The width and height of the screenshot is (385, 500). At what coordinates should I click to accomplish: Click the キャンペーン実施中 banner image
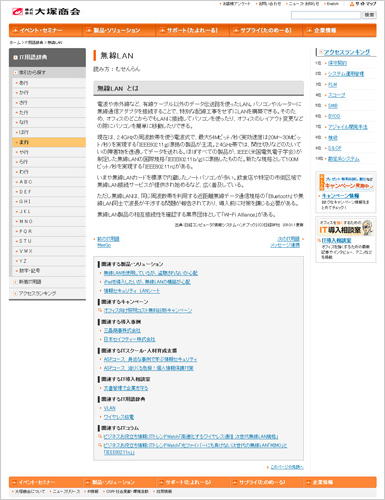pos(346,182)
